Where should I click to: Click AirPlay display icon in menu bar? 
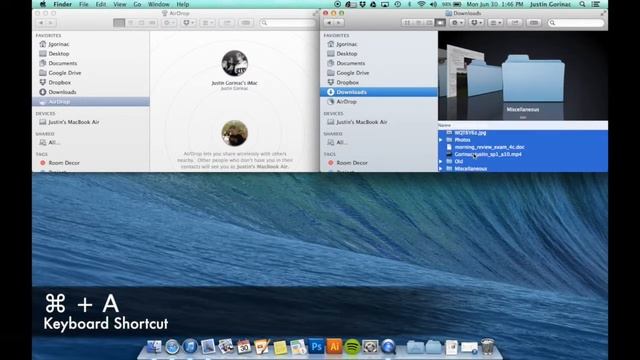coord(385,4)
